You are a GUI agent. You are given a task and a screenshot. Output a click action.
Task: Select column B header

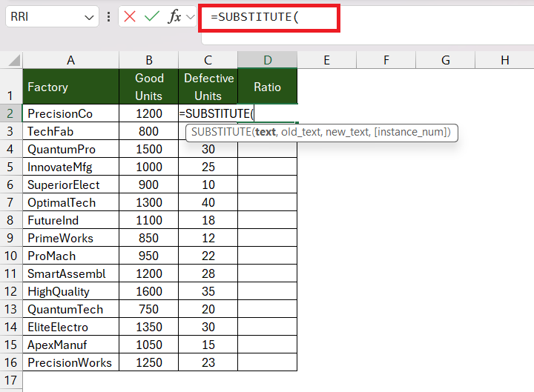click(x=149, y=60)
